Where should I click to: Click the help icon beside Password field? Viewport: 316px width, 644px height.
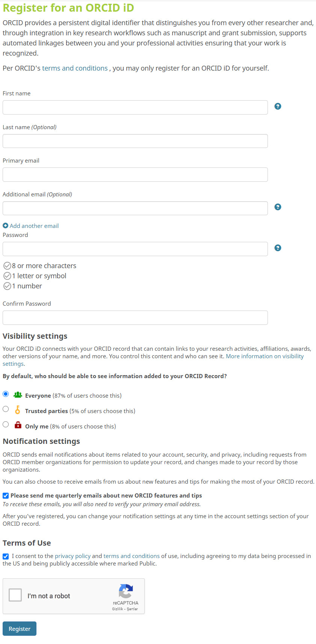coord(278,248)
